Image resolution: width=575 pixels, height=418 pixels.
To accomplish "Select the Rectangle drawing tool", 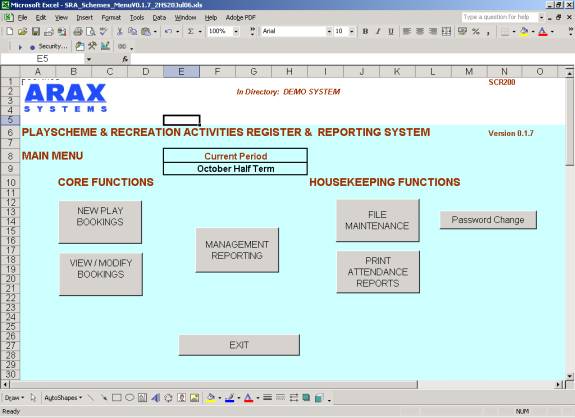I will pos(117,398).
